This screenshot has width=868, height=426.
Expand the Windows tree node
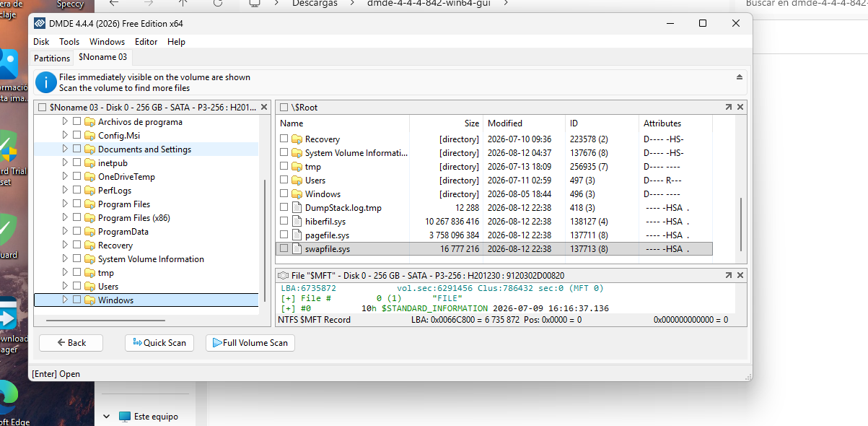point(64,300)
